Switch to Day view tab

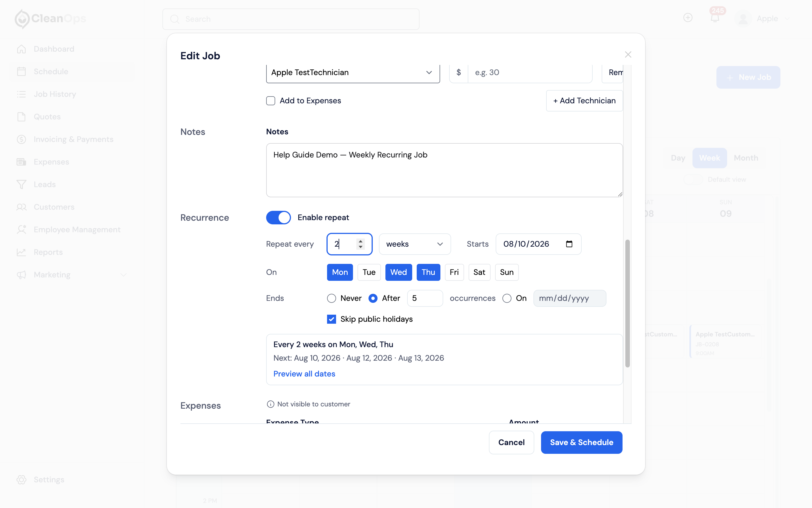[x=678, y=158]
